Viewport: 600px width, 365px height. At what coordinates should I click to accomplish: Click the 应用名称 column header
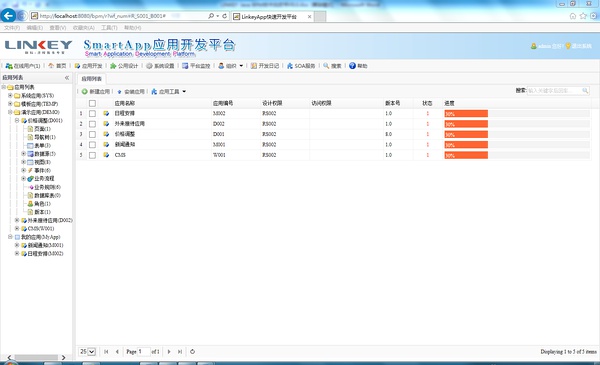[125, 103]
